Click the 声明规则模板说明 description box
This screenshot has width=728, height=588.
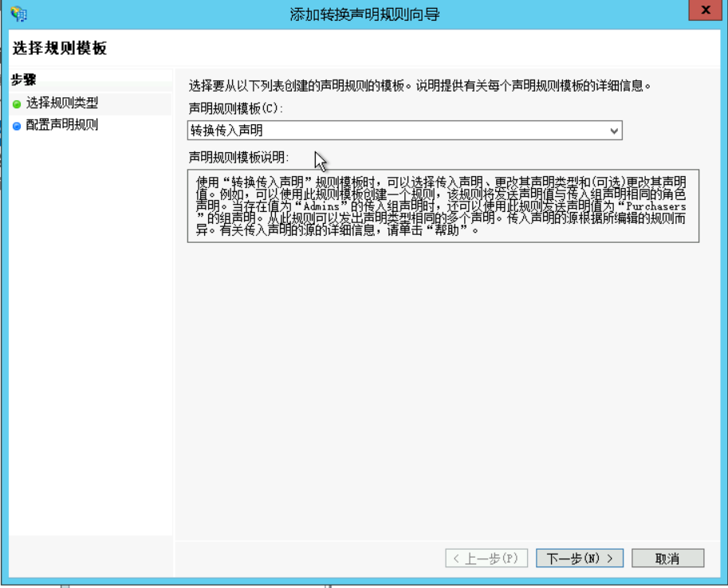(443, 206)
